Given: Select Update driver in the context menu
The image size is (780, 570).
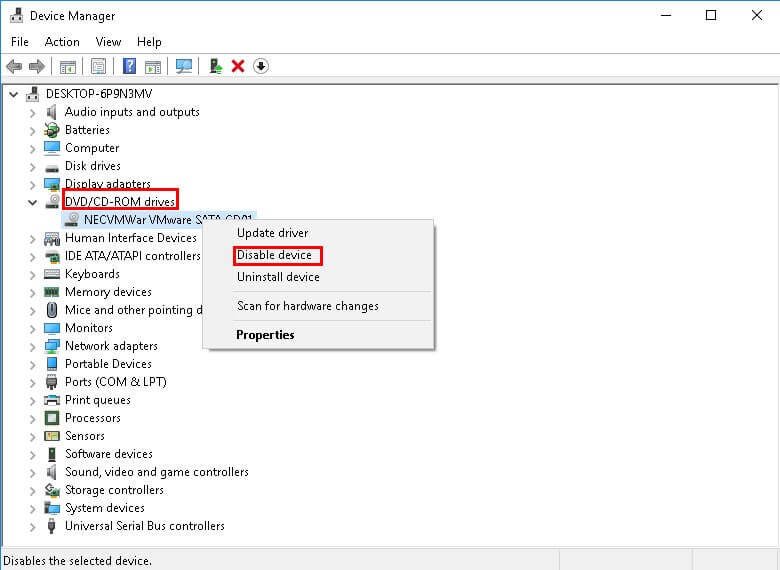Looking at the screenshot, I should 272,233.
